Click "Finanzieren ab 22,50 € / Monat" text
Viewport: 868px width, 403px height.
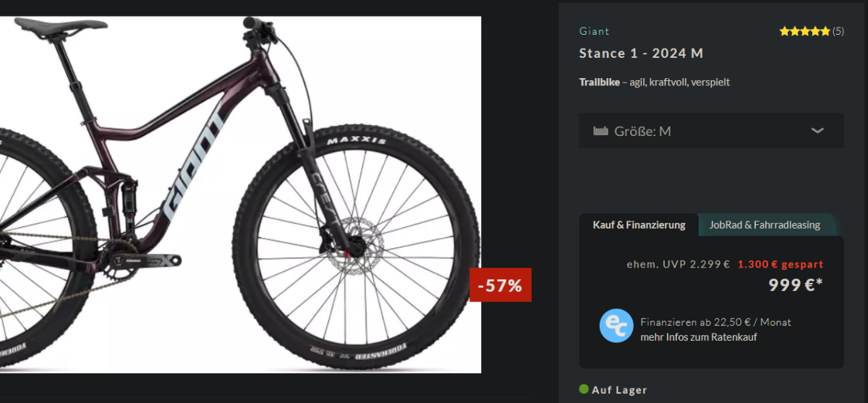[x=715, y=322]
